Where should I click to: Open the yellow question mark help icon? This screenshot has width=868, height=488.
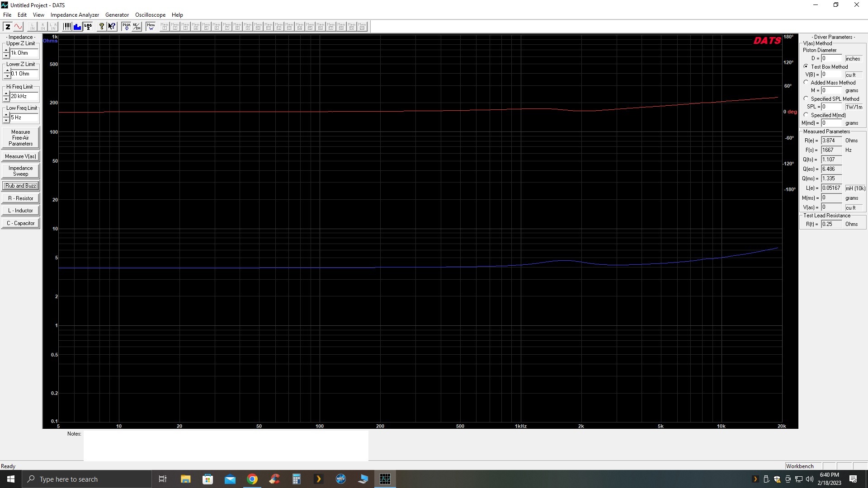coord(102,27)
